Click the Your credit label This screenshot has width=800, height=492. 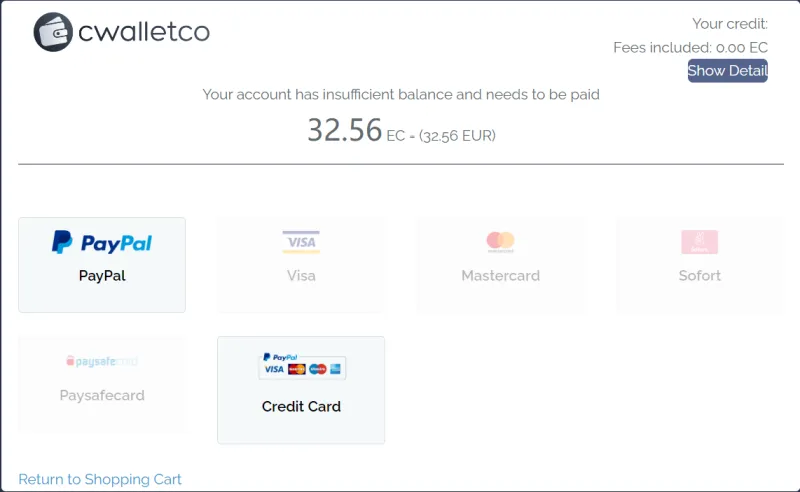[729, 23]
